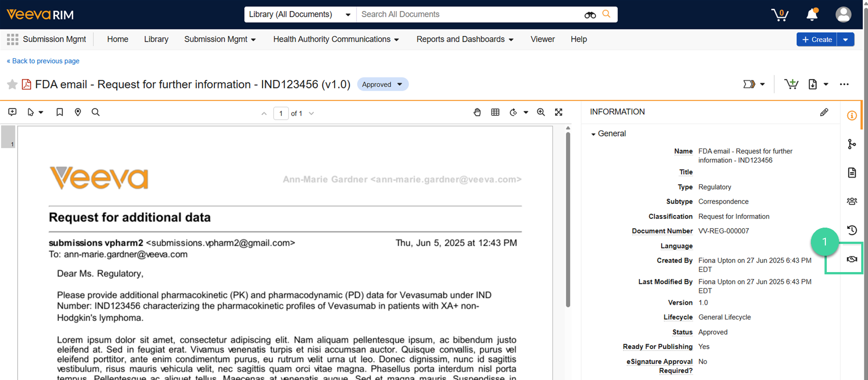Open the document actions ellipsis menu
The image size is (868, 380).
tap(844, 84)
